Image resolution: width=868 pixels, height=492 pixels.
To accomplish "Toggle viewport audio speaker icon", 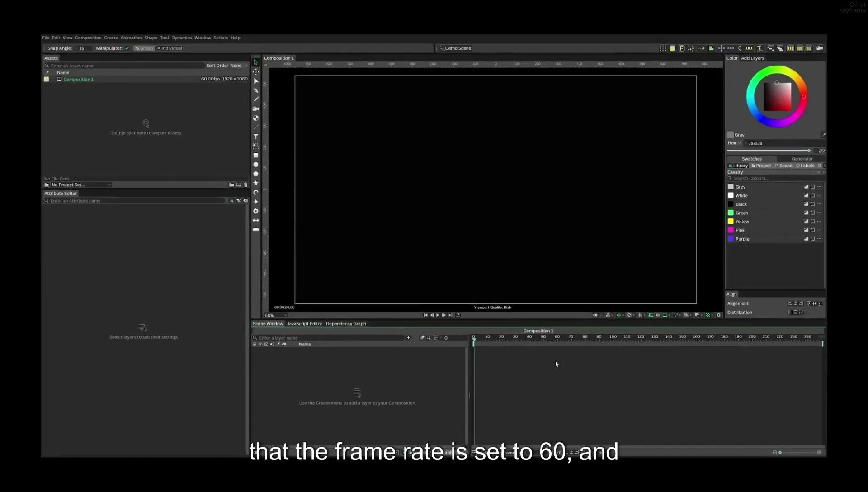I will click(618, 315).
